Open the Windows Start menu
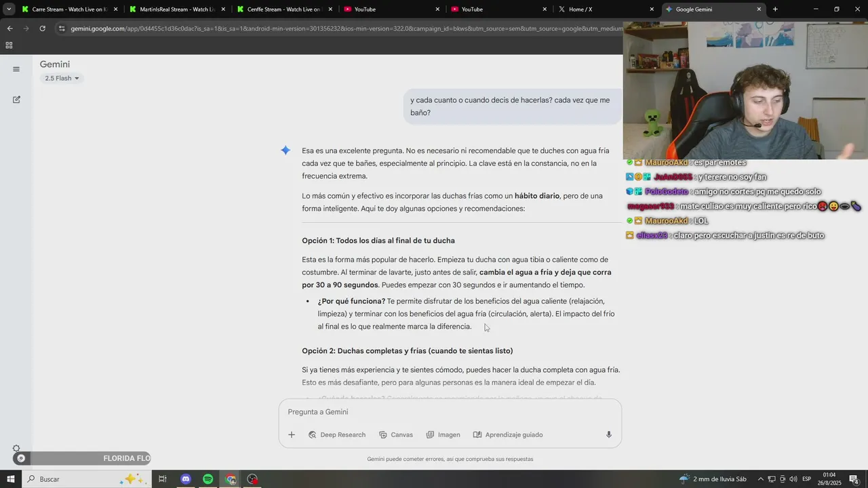The height and width of the screenshot is (488, 868). 11,479
